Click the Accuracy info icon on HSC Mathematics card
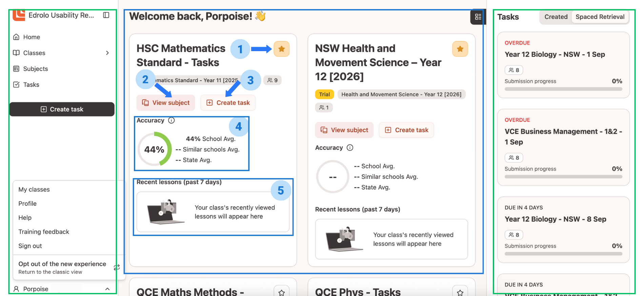Viewport: 644px width, 296px height. 172,120
